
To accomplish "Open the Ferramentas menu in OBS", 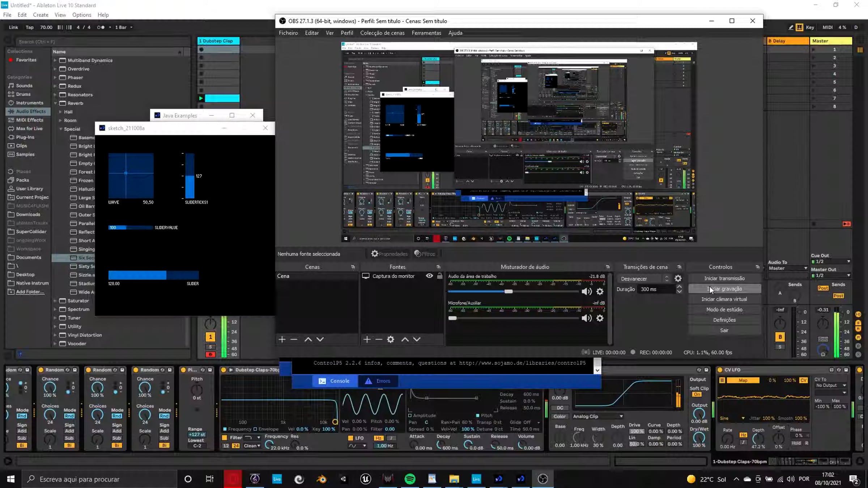I will (x=426, y=33).
